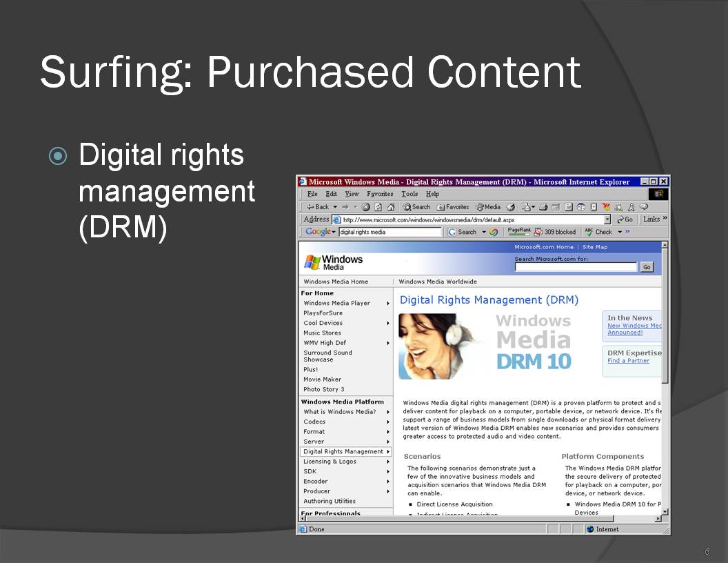Open Movie Maker sidebar item
The image size is (728, 563).
pos(322,379)
